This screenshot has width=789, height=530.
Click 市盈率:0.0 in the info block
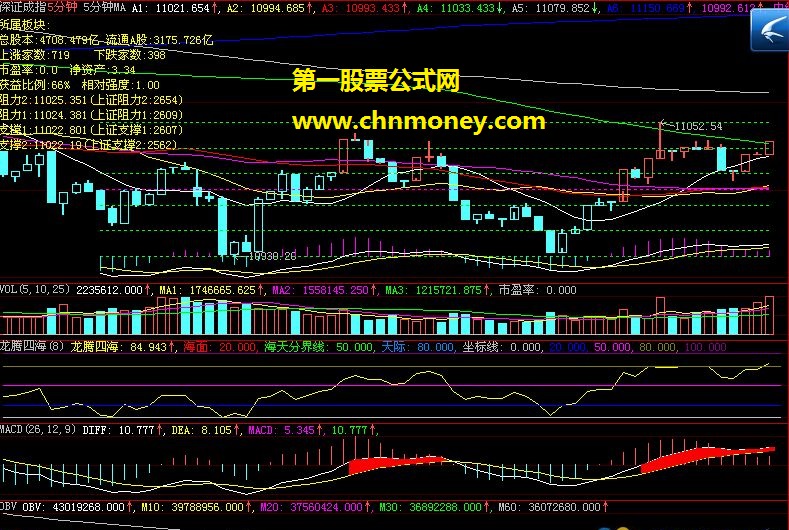29,70
